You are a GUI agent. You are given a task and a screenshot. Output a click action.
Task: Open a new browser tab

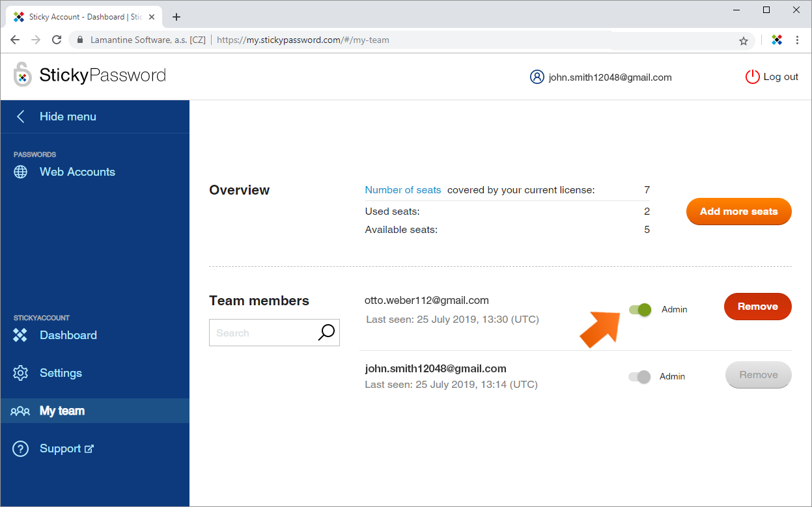click(x=176, y=17)
